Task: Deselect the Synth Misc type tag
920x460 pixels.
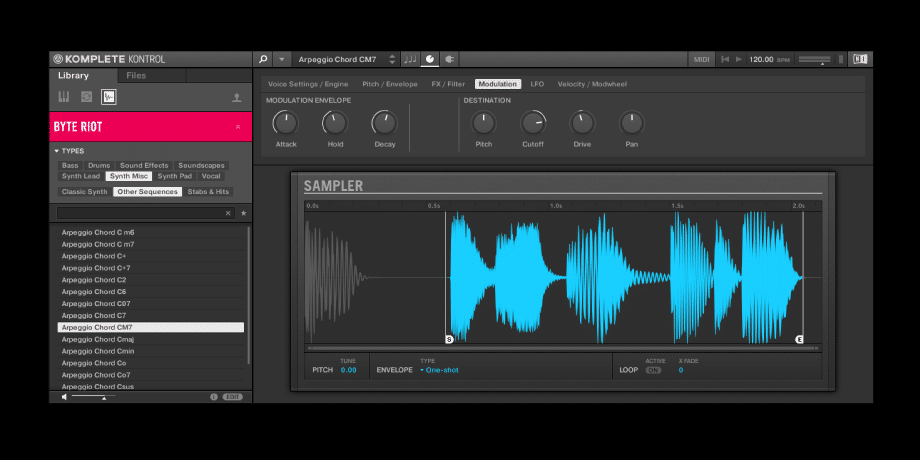Action: point(129,176)
